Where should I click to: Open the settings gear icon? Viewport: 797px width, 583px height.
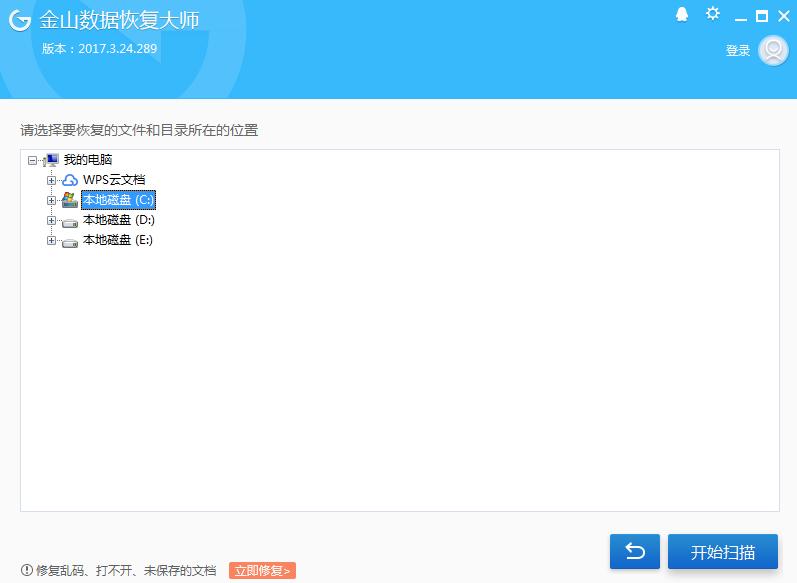pos(713,14)
